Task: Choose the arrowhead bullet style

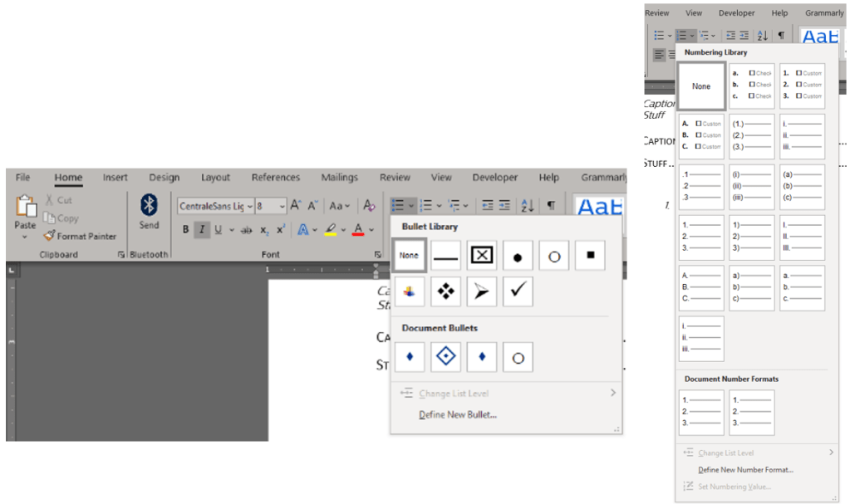Action: 481,291
